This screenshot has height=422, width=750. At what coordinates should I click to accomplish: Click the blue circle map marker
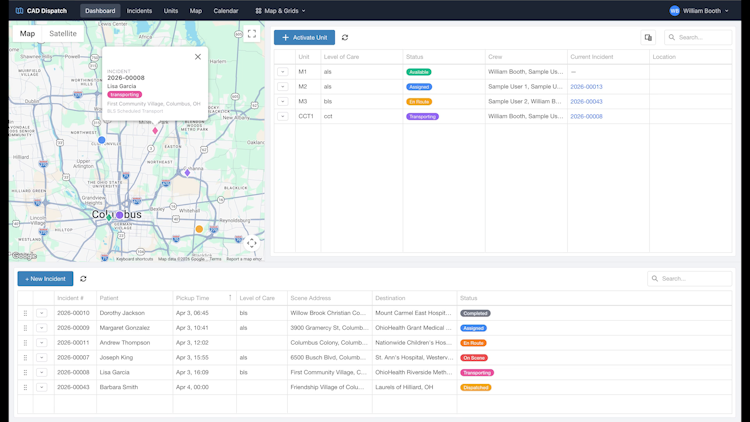coord(101,140)
